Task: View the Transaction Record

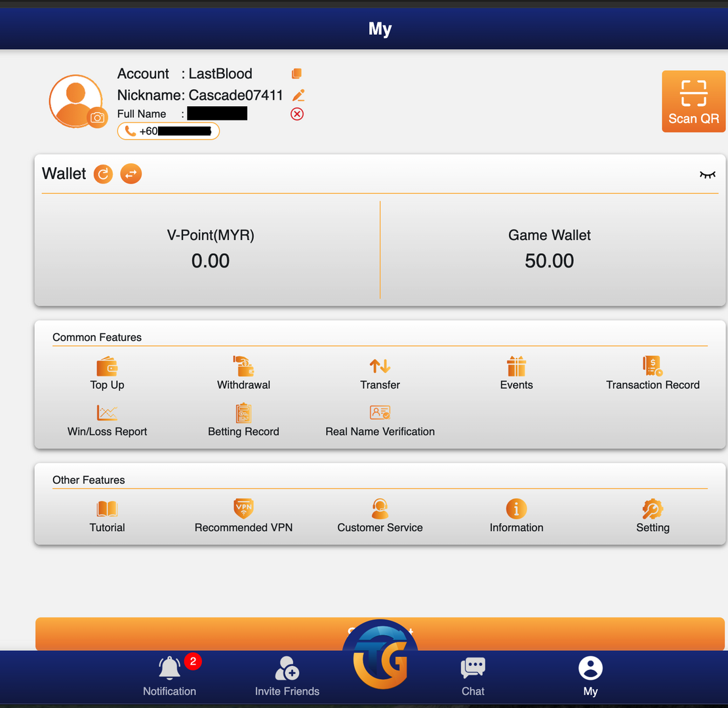Action: 653,374
